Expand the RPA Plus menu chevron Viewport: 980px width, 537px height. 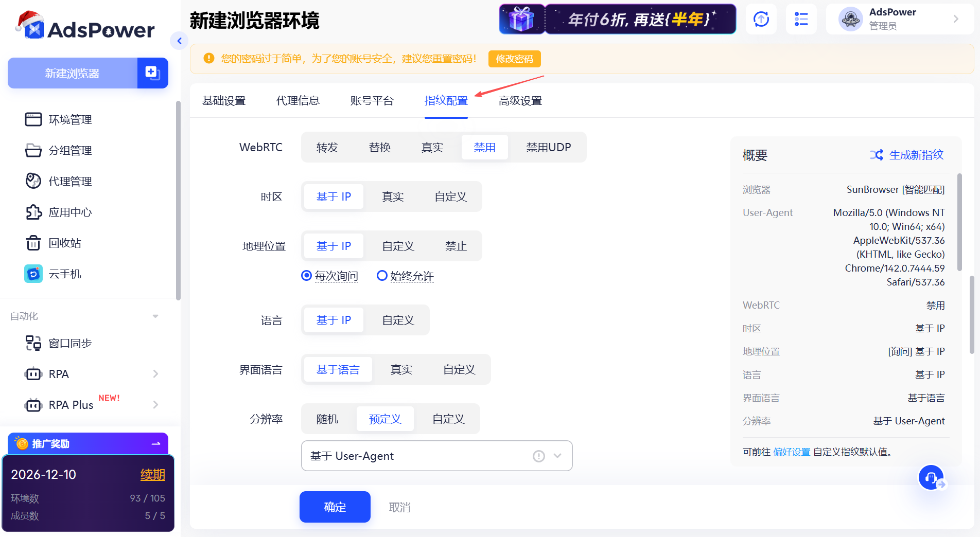click(156, 405)
